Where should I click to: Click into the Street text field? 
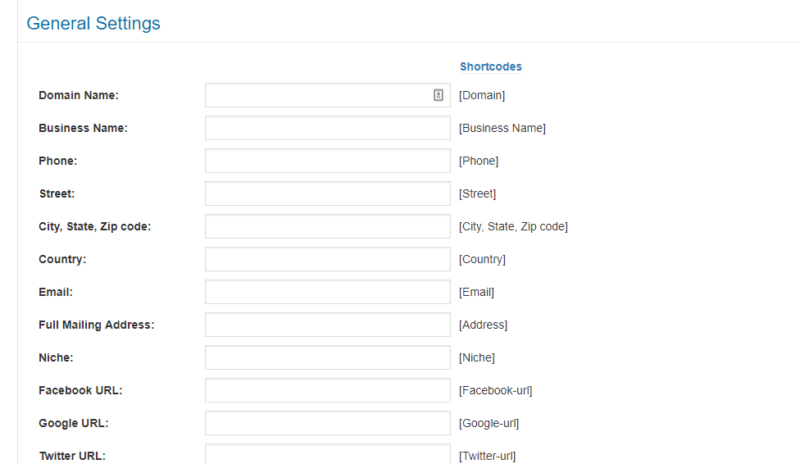[328, 193]
